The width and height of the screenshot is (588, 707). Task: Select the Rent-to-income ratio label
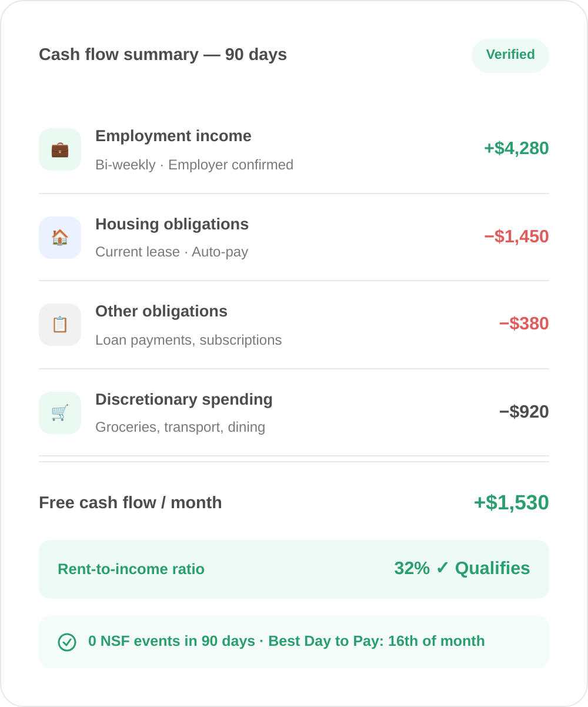pos(131,569)
